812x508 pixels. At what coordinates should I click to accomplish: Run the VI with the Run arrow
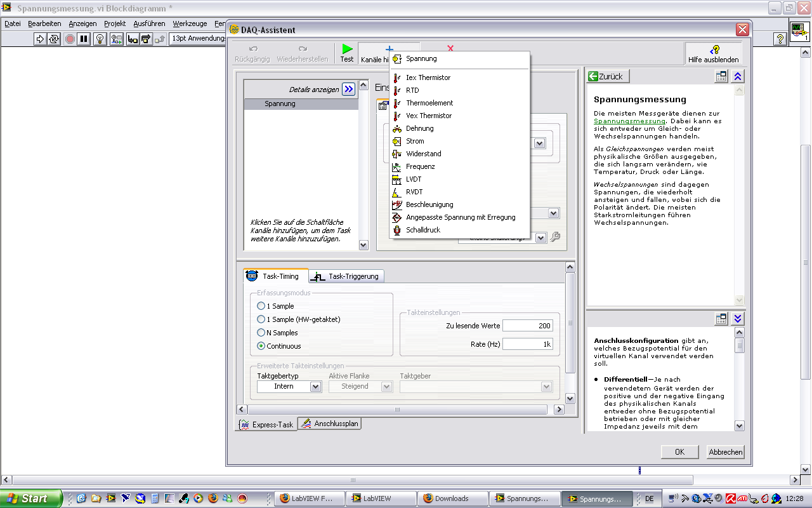[40, 39]
